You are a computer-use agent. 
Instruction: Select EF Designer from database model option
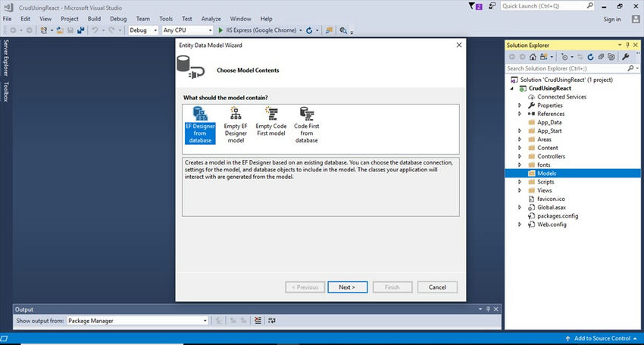pos(200,125)
